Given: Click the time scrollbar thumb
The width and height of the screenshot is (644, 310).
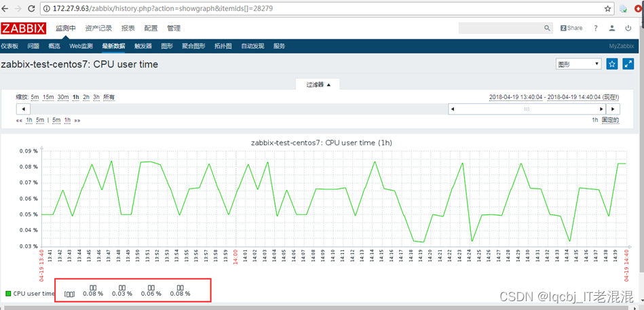Looking at the screenshot, I should pos(527,109).
